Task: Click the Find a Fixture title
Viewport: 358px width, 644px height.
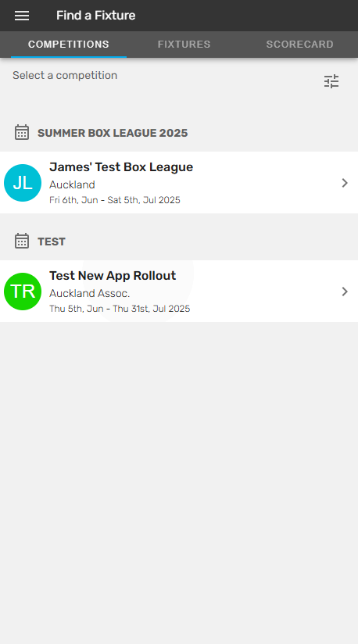Action: [x=95, y=16]
